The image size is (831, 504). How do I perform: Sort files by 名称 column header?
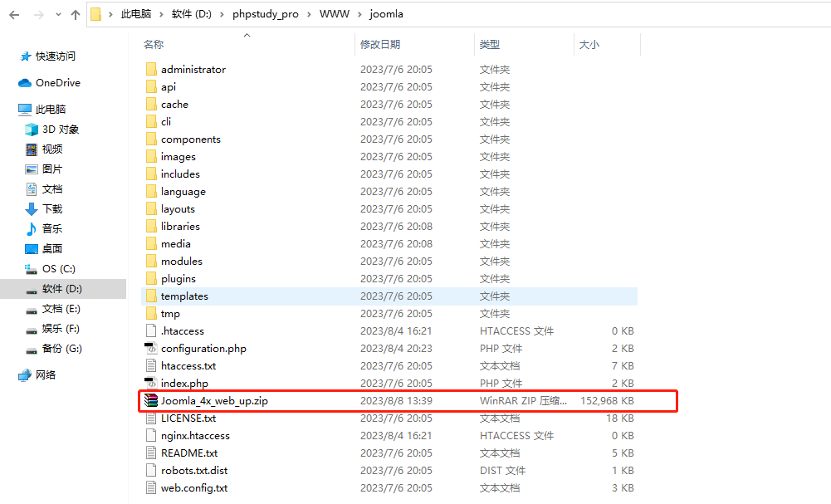tap(154, 44)
